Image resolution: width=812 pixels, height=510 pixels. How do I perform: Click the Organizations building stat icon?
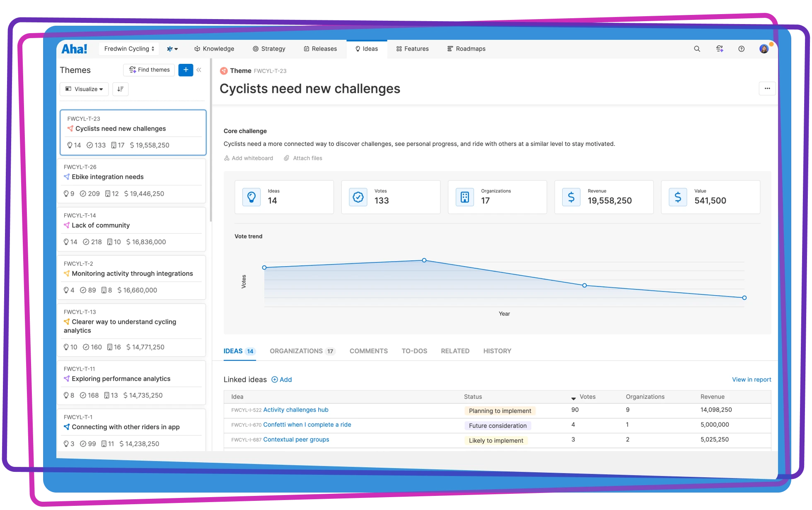465,197
